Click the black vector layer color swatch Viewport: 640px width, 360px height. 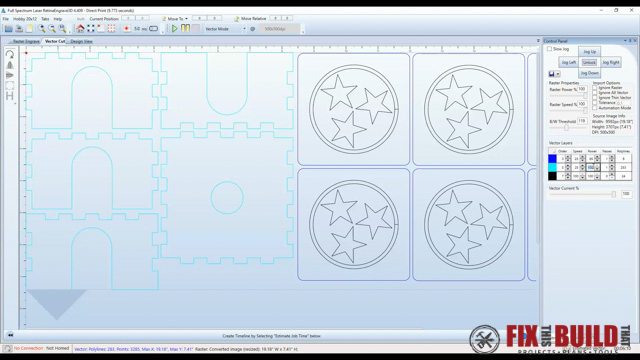tap(552, 176)
